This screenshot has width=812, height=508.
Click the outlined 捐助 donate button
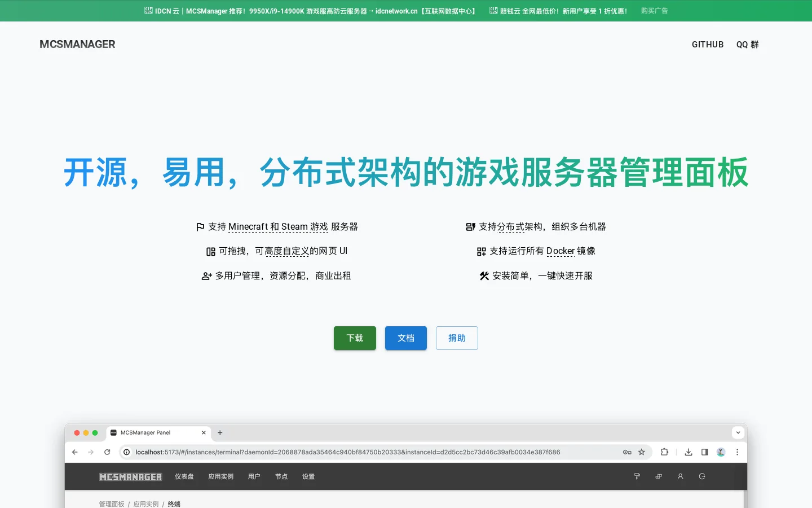pos(457,338)
